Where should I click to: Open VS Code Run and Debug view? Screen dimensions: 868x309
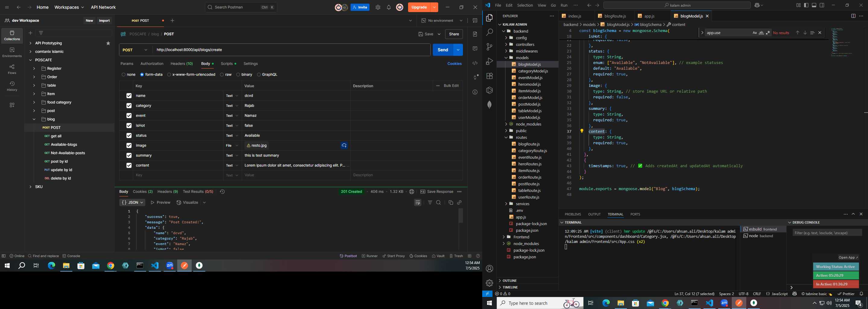tap(489, 61)
